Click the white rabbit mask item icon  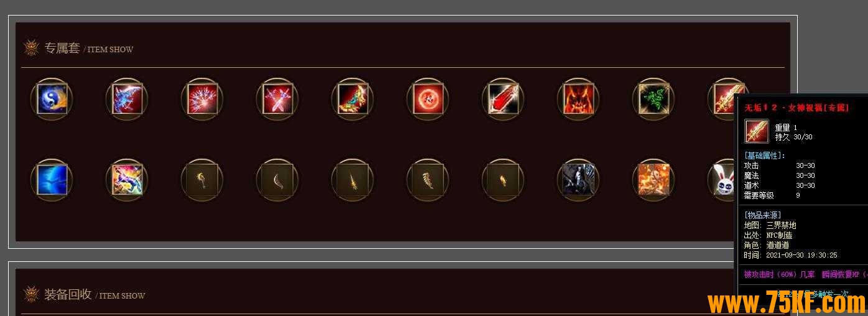coord(724,180)
